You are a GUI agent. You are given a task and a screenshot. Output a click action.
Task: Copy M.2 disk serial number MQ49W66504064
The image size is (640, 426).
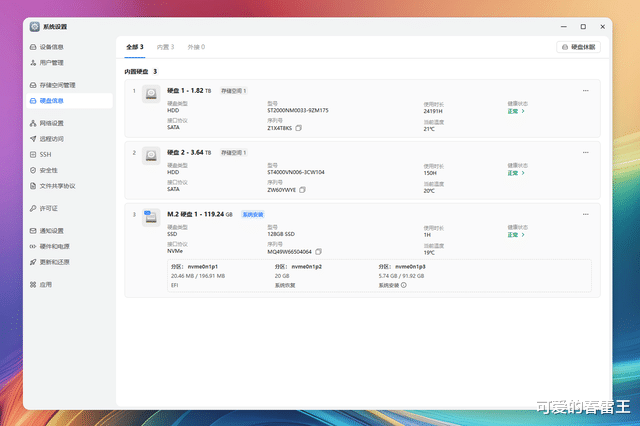318,252
